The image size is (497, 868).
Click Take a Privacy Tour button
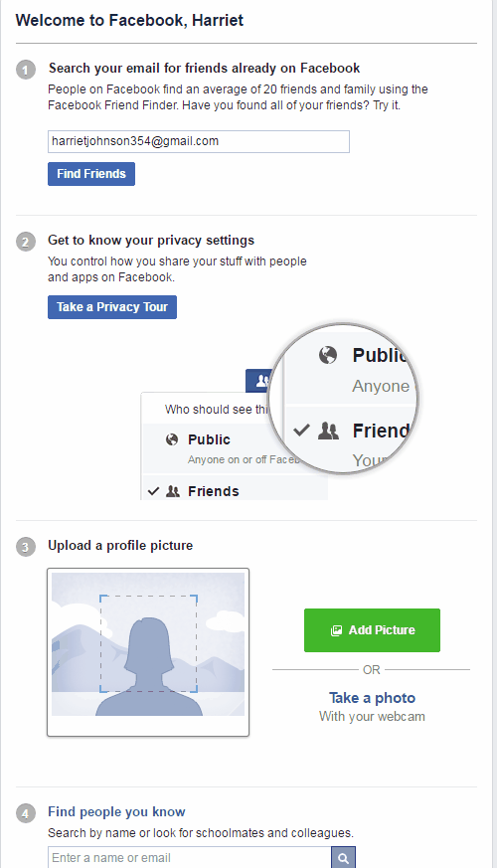(112, 307)
